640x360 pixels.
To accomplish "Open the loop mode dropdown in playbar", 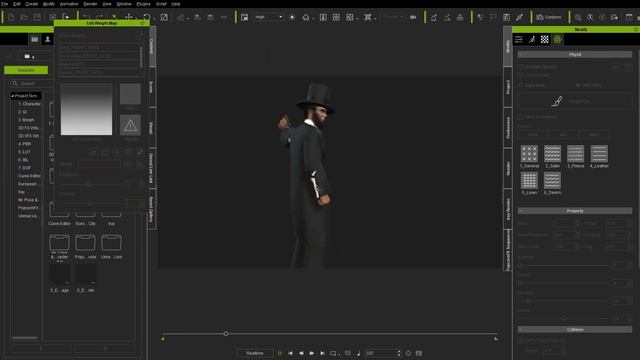I will (x=335, y=353).
